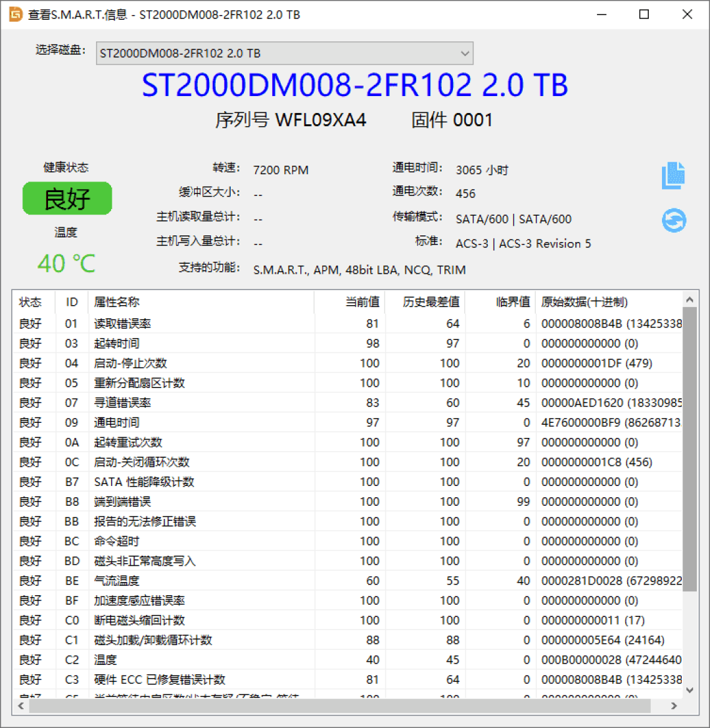Click the ID column header

click(x=72, y=303)
